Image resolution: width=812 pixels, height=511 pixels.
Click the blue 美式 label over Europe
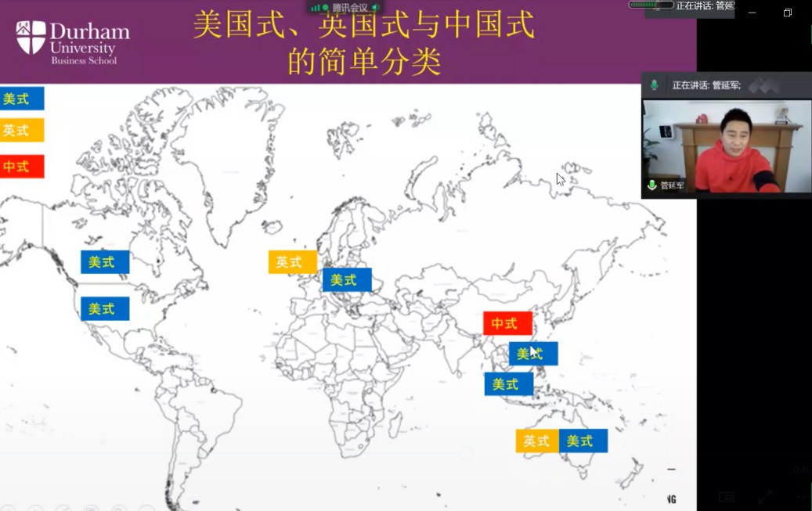click(347, 279)
